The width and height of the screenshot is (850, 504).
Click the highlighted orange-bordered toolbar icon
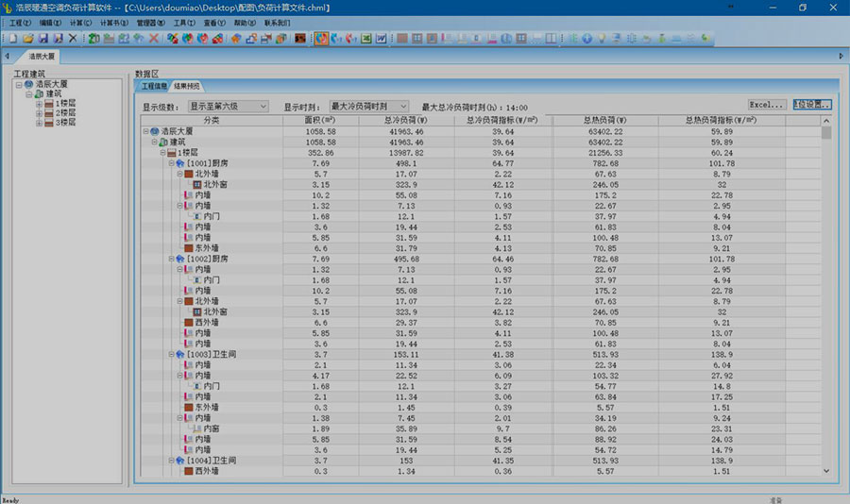tap(321, 39)
